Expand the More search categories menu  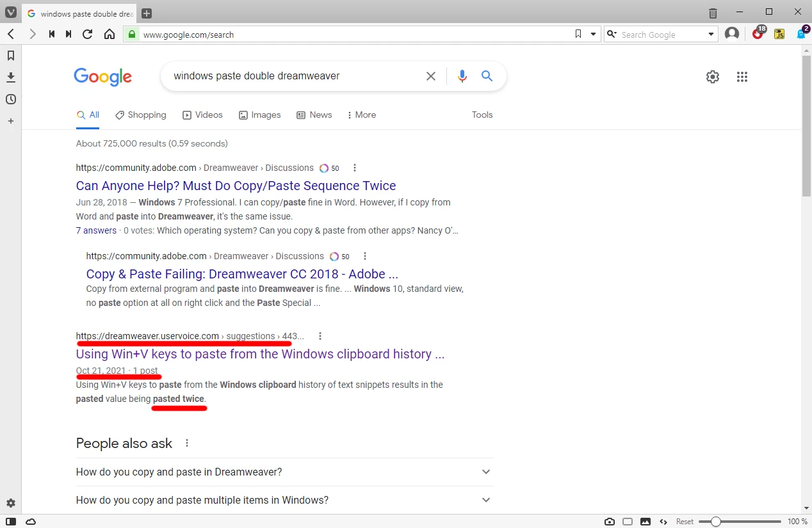362,115
